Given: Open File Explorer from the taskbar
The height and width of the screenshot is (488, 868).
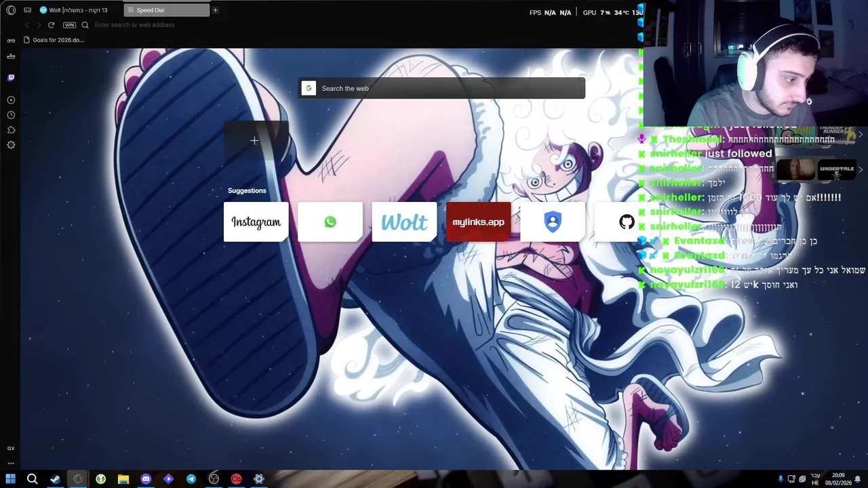Looking at the screenshot, I should (123, 479).
